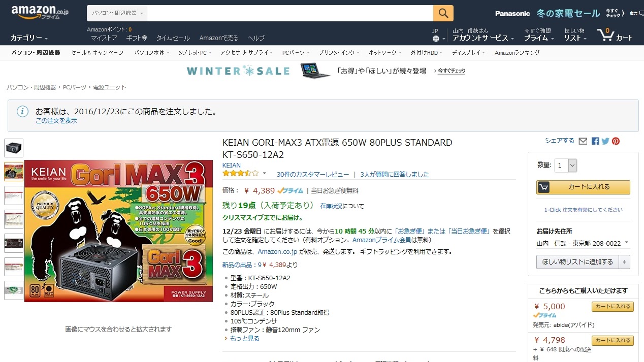Expand the カテゴリー menu
644x362 pixels.
(x=29, y=38)
